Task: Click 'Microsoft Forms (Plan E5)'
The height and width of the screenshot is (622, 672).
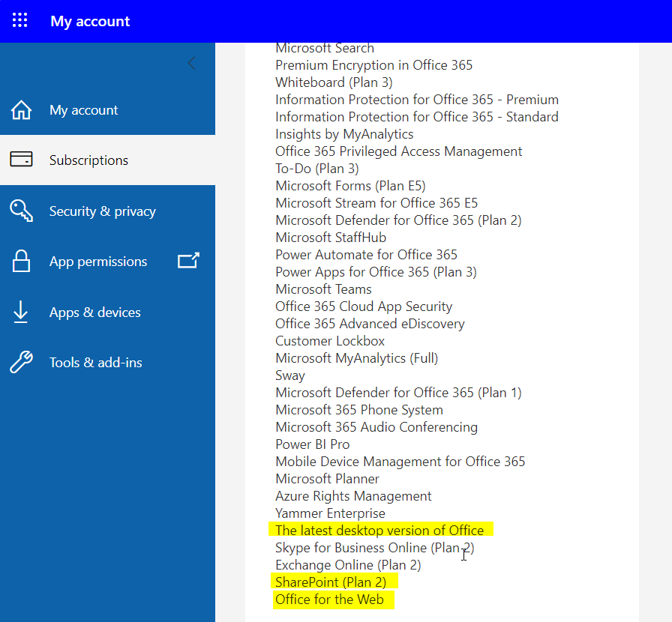Action: pyautogui.click(x=350, y=186)
